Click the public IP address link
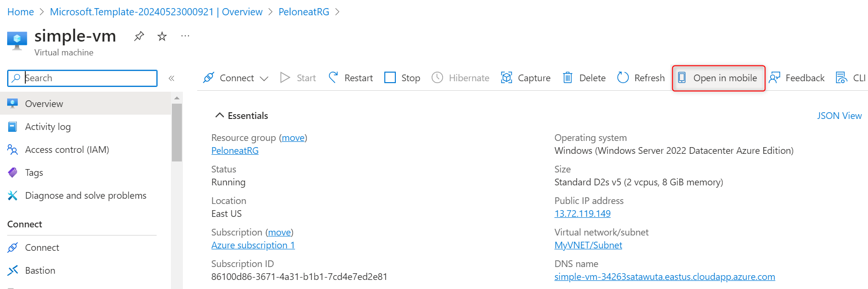 coord(582,214)
